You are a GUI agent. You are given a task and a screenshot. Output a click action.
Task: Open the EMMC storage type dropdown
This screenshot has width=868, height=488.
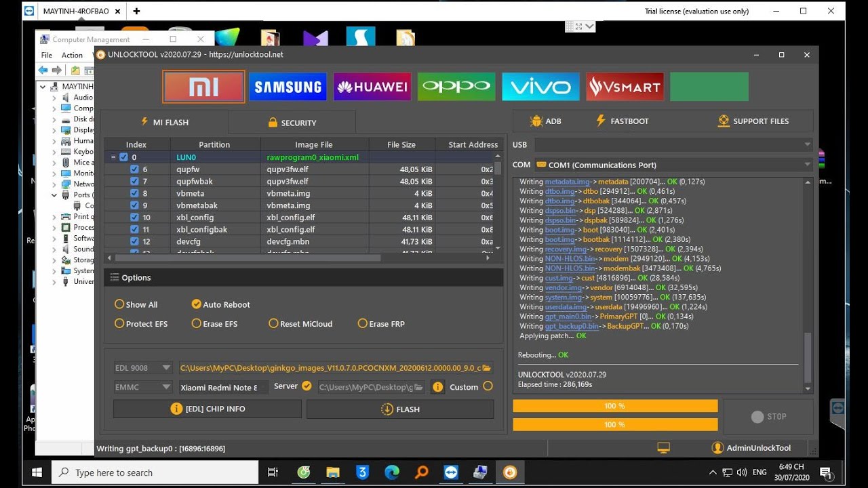click(143, 387)
